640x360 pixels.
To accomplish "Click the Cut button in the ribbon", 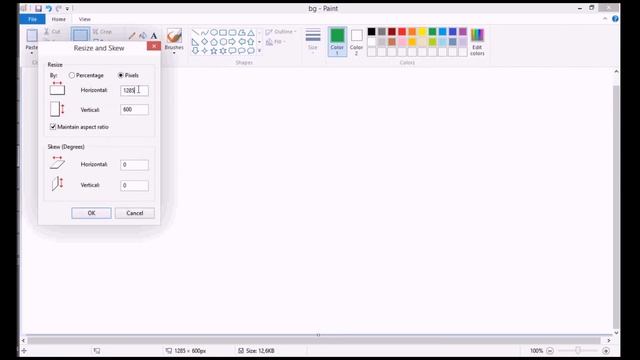I will tap(52, 32).
